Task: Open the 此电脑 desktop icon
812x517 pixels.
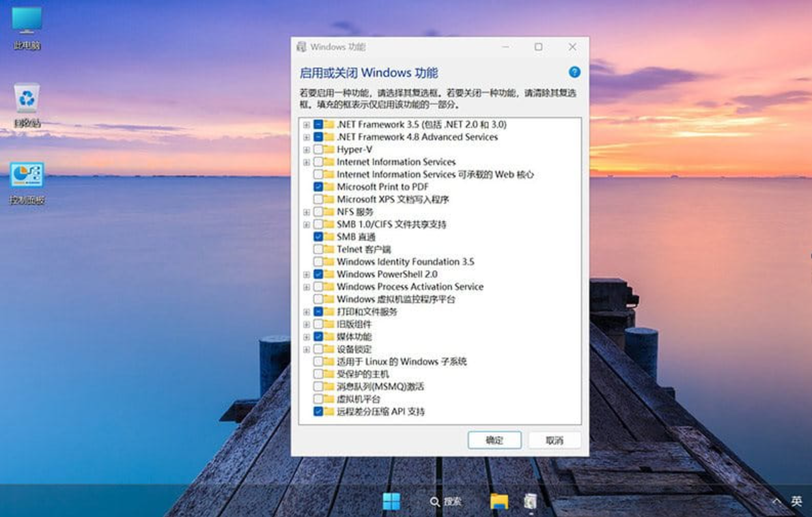Action: pyautogui.click(x=27, y=29)
